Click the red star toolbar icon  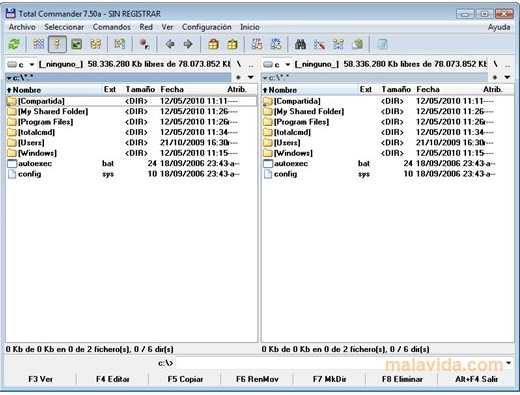point(144,44)
